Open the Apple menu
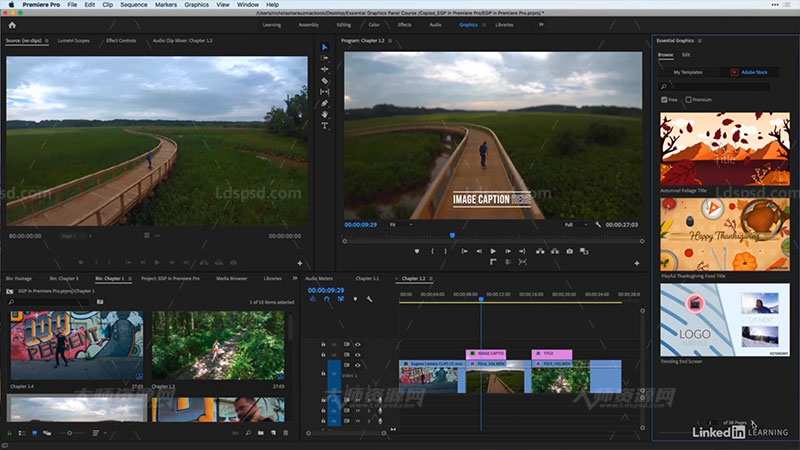The width and height of the screenshot is (800, 450). tap(11, 5)
